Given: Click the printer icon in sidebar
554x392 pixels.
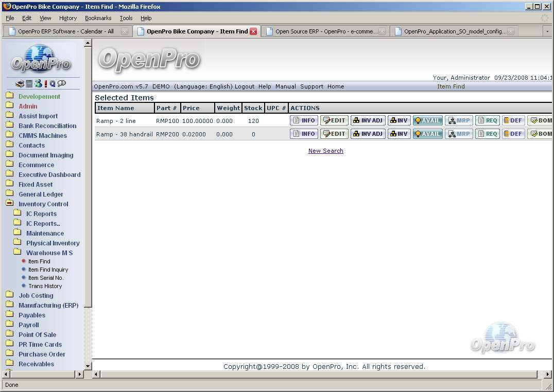Looking at the screenshot, I should 20,84.
